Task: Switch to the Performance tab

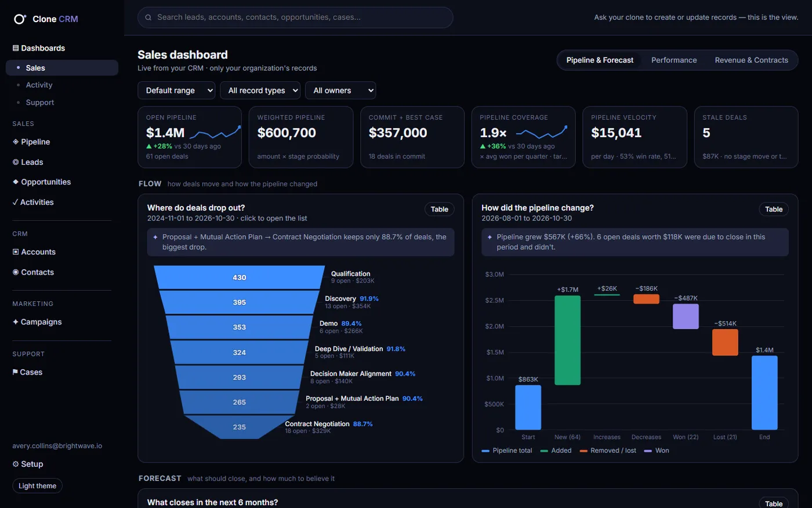Action: point(674,60)
